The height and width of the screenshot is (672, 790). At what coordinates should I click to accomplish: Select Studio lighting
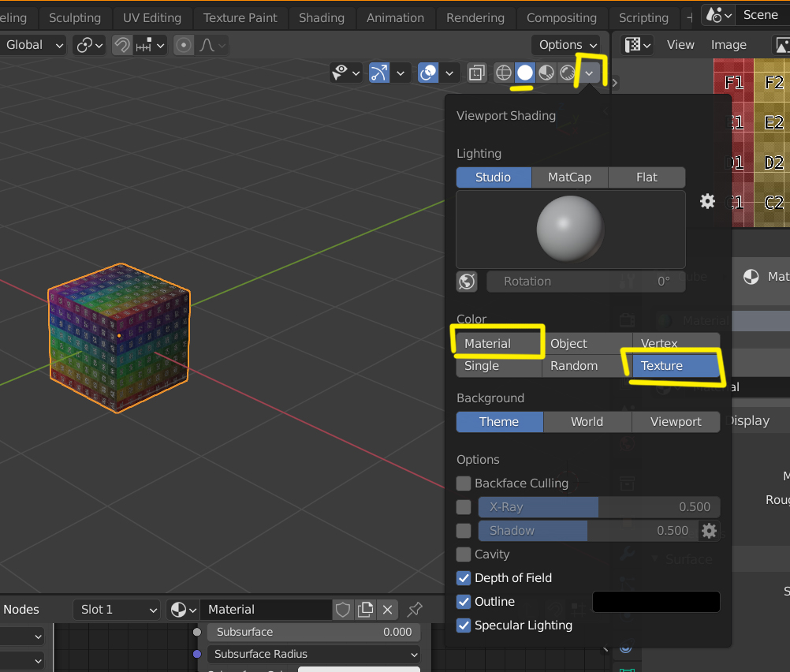coord(494,177)
